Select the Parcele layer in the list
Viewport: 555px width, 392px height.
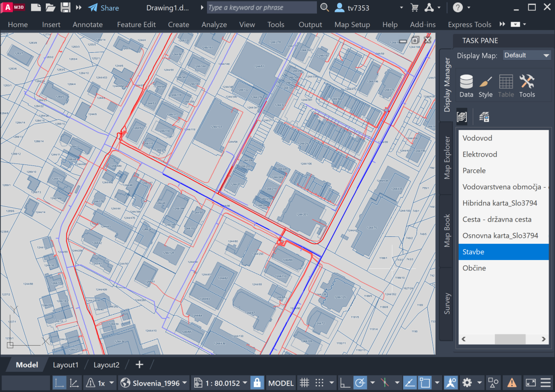pyautogui.click(x=474, y=170)
